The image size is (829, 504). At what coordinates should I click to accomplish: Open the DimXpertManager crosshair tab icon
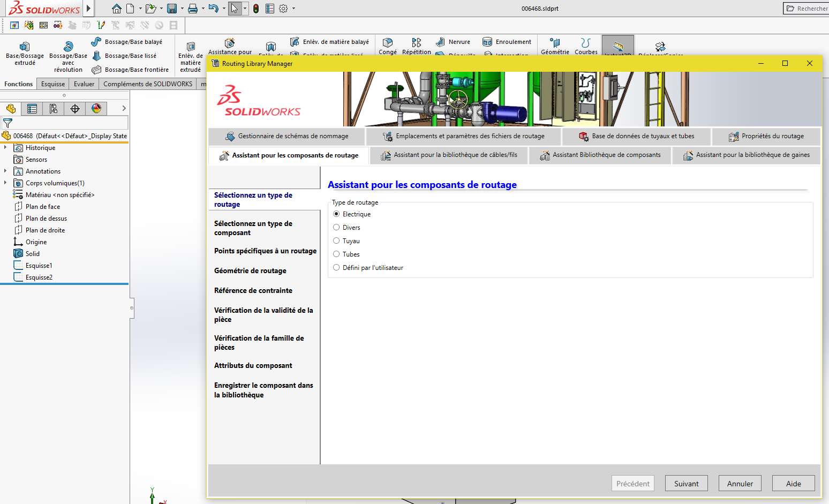[x=75, y=108]
